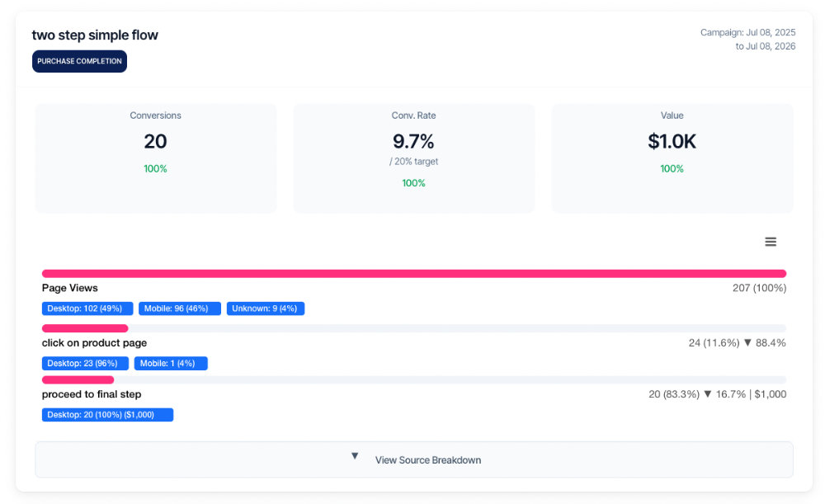Select the Desktop: 102 (49%) chip
825x504 pixels.
[87, 309]
